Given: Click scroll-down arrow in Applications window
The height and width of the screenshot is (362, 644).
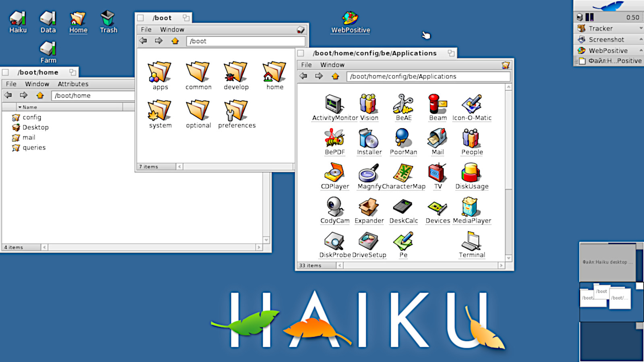Looking at the screenshot, I should coord(509,258).
